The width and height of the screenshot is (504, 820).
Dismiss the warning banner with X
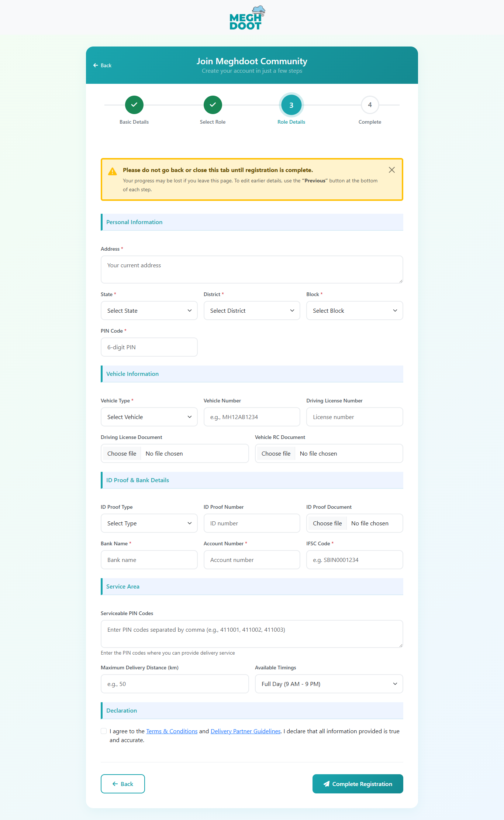(x=392, y=170)
